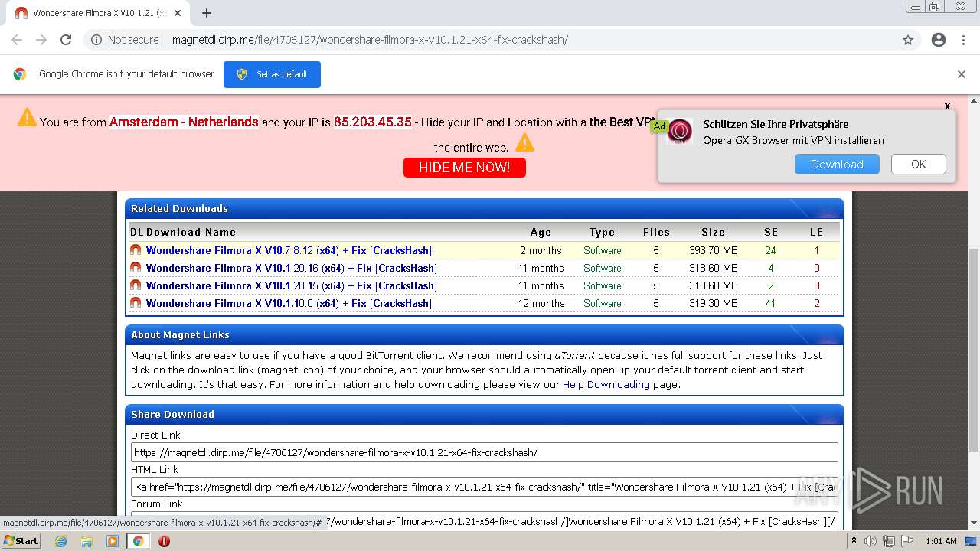Screen dimensions: 980x551
Task: Click the Size column header
Action: pos(713,232)
